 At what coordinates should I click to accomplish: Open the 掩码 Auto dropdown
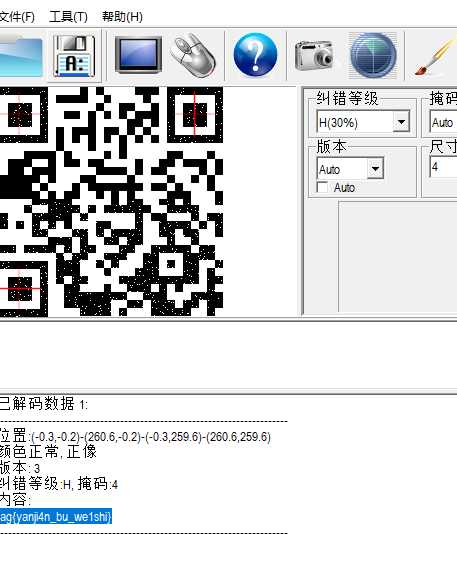(443, 122)
